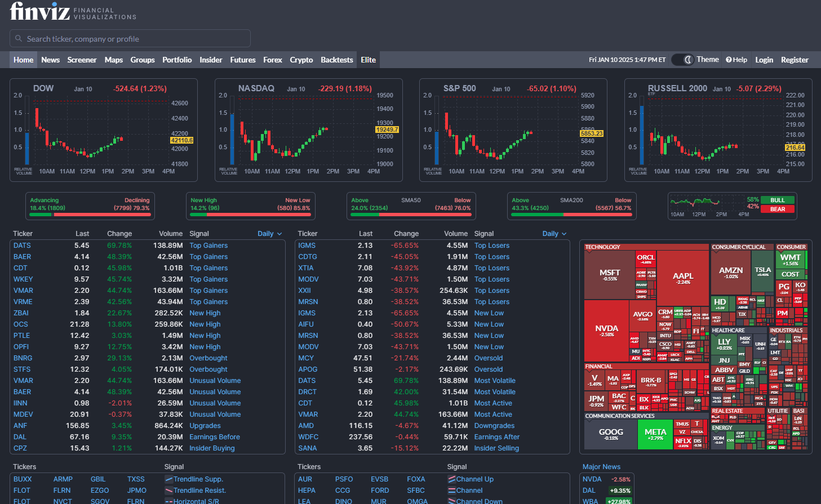Click the AMZN tile in the heatmap
This screenshot has width=821, height=504.
coord(731,273)
